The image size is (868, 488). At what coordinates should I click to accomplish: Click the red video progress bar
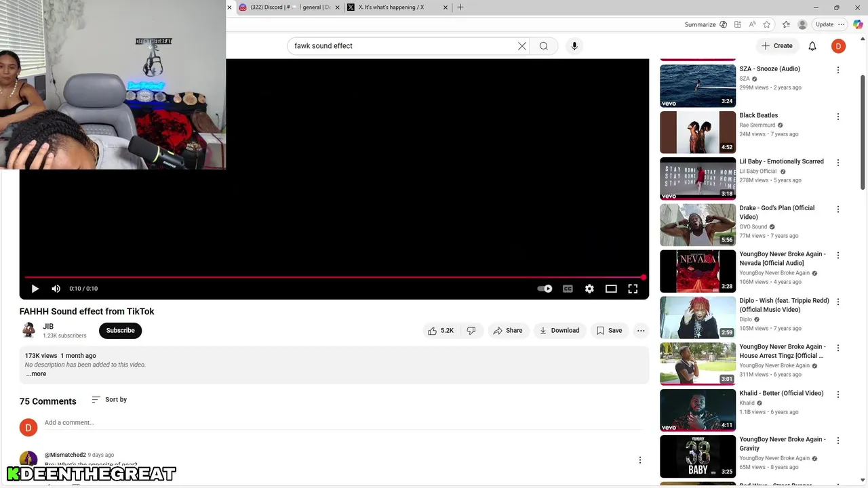pos(334,277)
